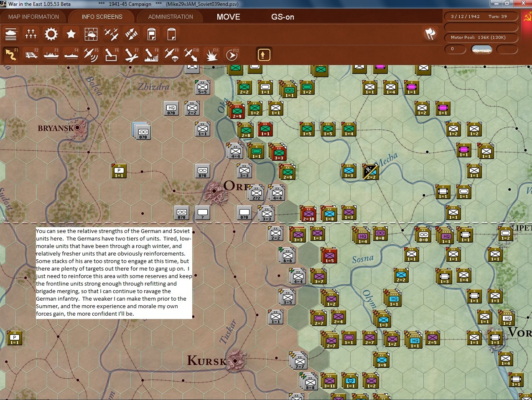532x400 pixels.
Task: Click the white commentary text box
Action: click(x=114, y=273)
